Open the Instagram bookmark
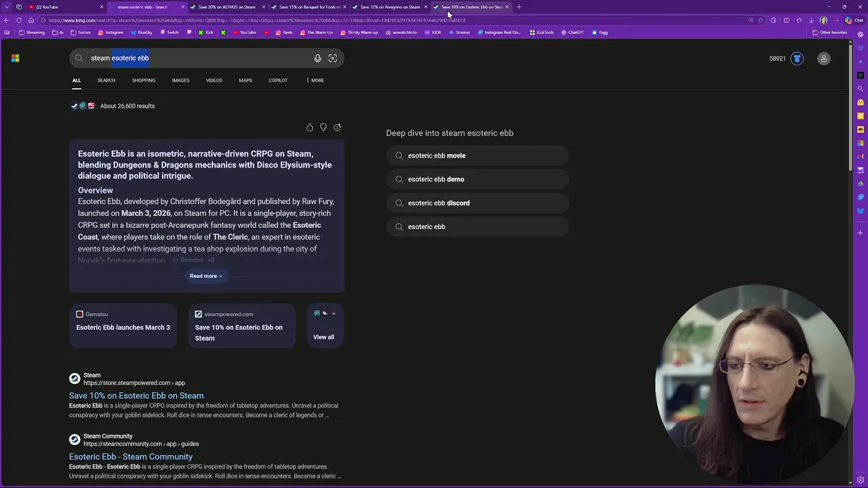This screenshot has height=488, width=868. pos(111,33)
